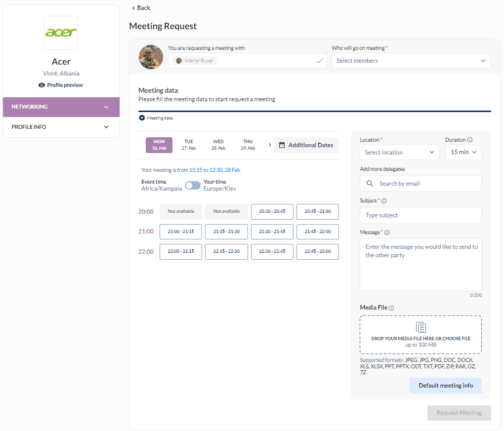Click the Acer company logo

pyautogui.click(x=61, y=33)
